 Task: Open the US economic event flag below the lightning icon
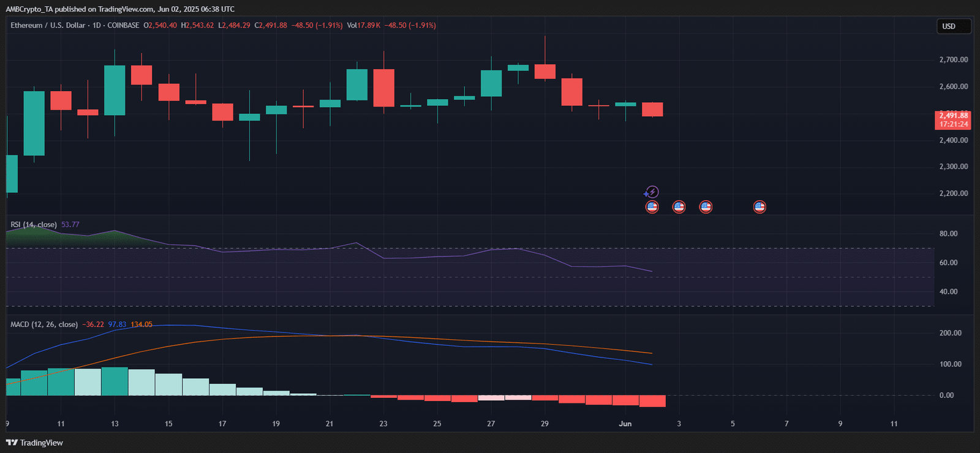[652, 207]
